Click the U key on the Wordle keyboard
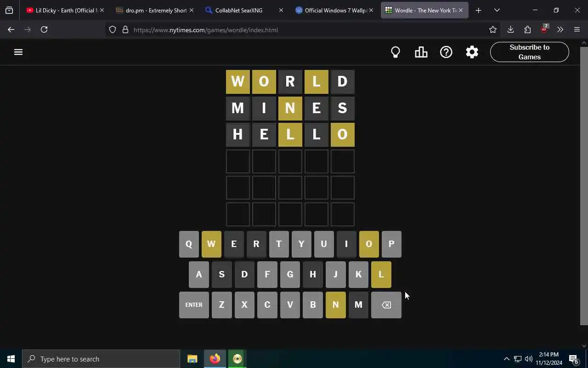This screenshot has height=368, width=588. [324, 244]
